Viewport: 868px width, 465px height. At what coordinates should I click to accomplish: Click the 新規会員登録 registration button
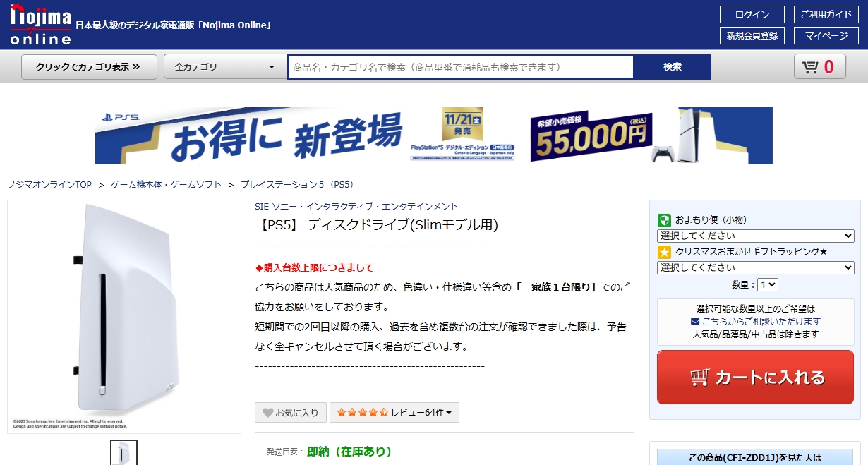pyautogui.click(x=752, y=36)
